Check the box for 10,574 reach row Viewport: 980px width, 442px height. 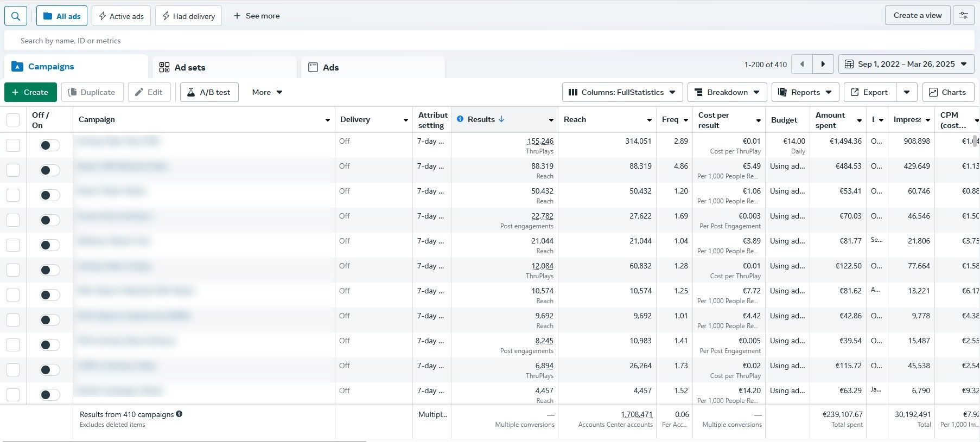pos(13,295)
